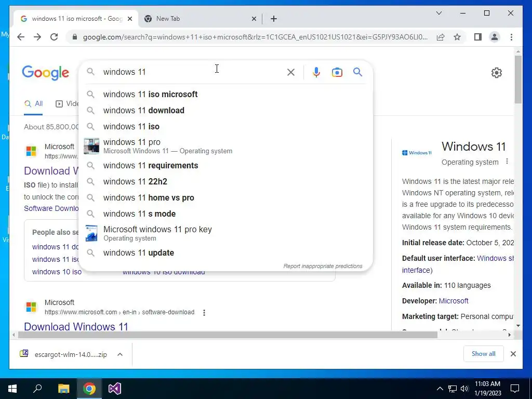
Task: Bookmark this tab with the star
Action: pyautogui.click(x=457, y=37)
